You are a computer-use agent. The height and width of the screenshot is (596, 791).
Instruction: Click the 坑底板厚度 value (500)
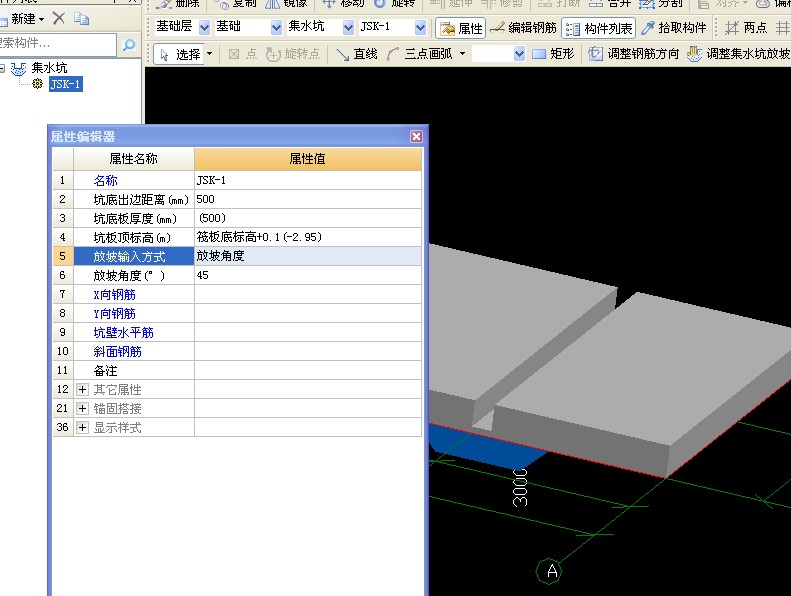point(308,218)
